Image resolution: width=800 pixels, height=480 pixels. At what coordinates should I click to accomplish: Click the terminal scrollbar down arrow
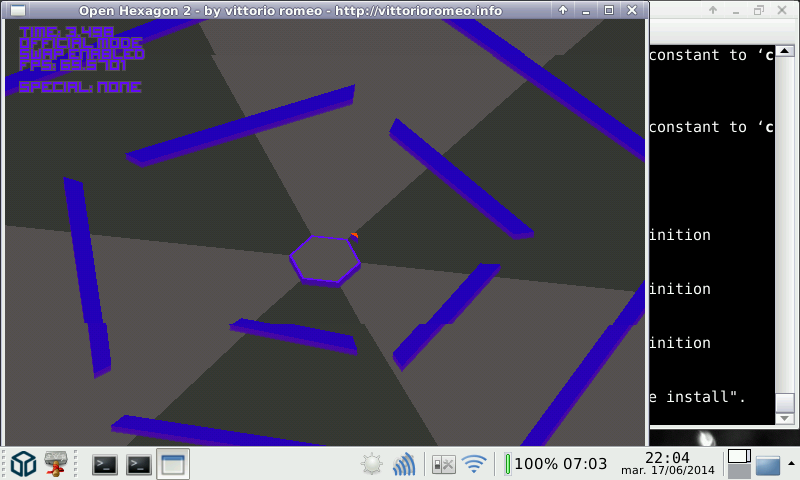point(786,420)
